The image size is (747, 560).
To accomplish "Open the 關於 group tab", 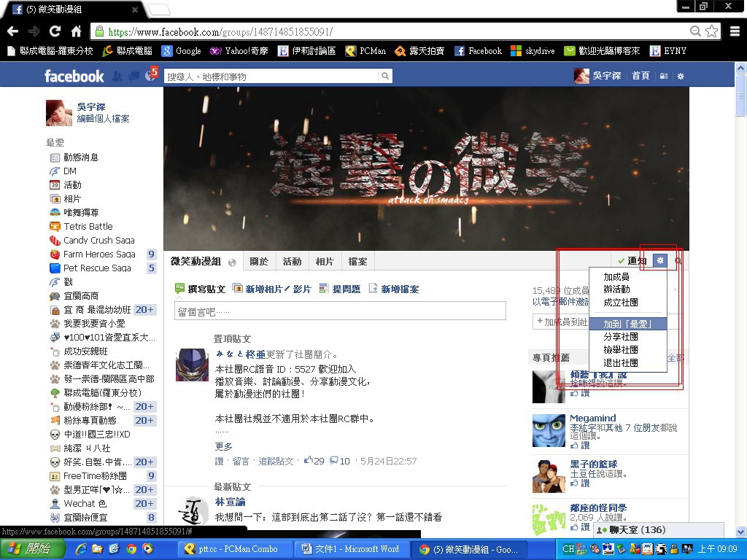I will 259,262.
